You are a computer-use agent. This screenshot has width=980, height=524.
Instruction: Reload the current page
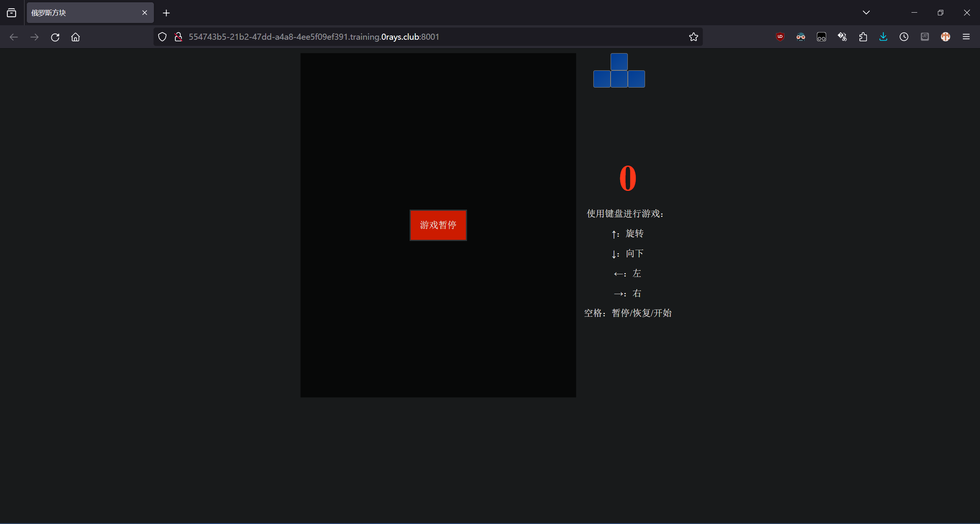coord(55,37)
